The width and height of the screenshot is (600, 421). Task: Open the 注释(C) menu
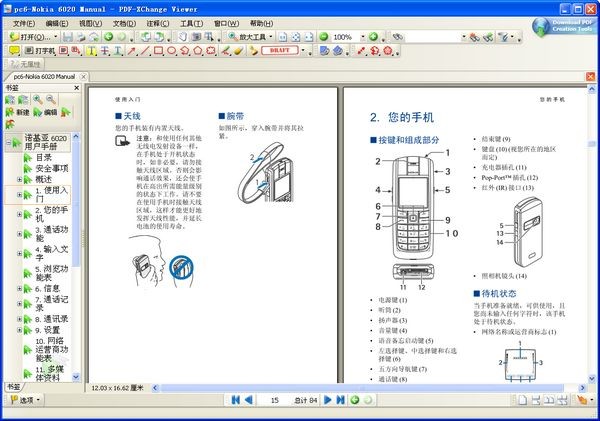(158, 24)
